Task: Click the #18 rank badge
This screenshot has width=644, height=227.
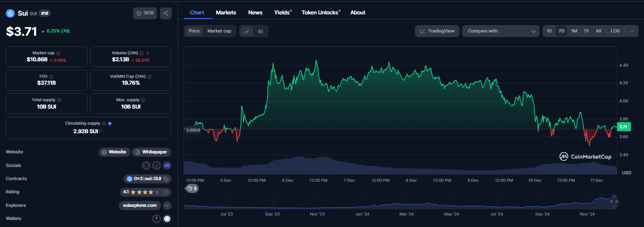Action: [44, 13]
